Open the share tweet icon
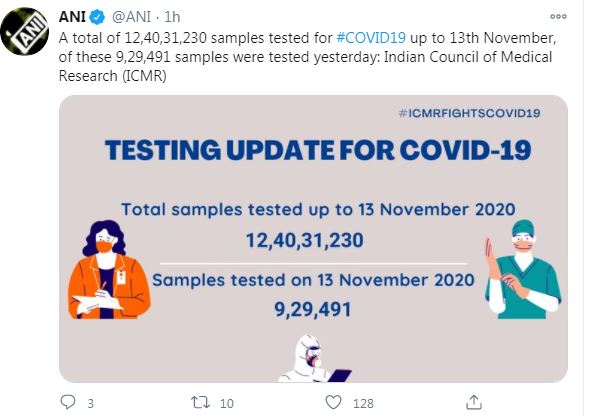 pos(474,402)
